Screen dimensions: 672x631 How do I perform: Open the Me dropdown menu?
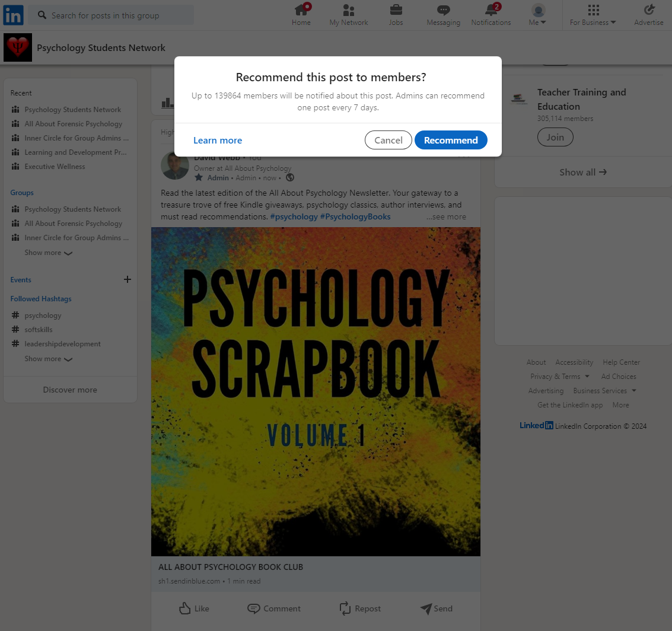coord(537,15)
